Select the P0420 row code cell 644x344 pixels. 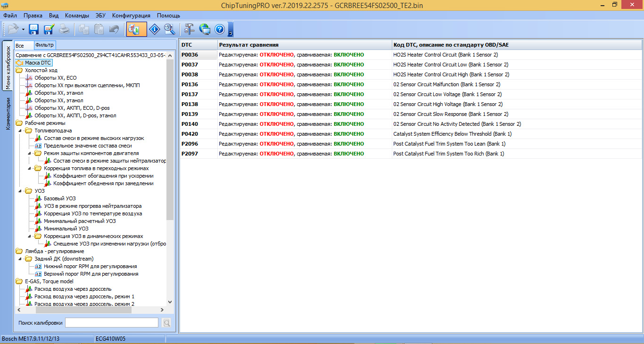tap(198, 134)
